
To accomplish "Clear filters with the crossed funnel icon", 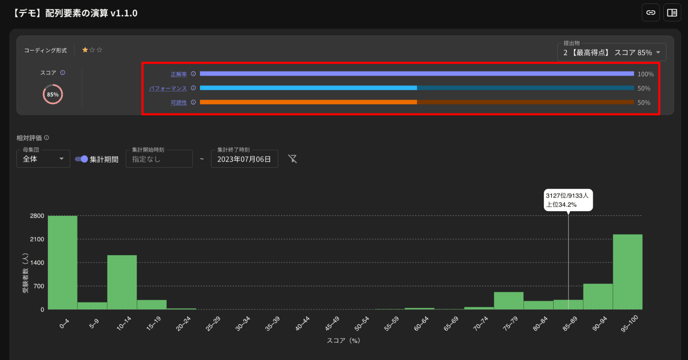I will coord(293,159).
